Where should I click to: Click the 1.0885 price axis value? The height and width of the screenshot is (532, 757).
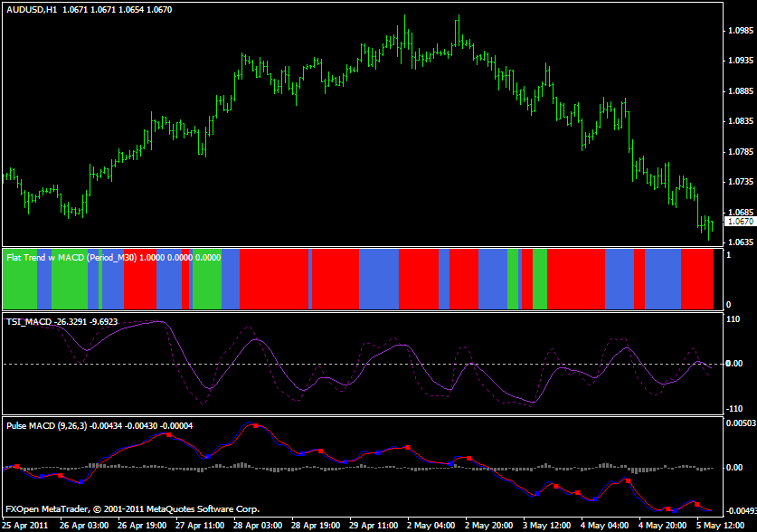pos(741,91)
